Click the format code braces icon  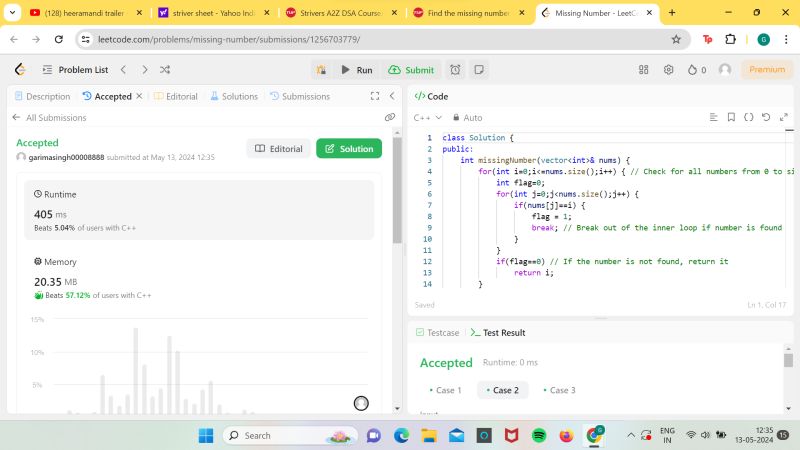point(748,117)
